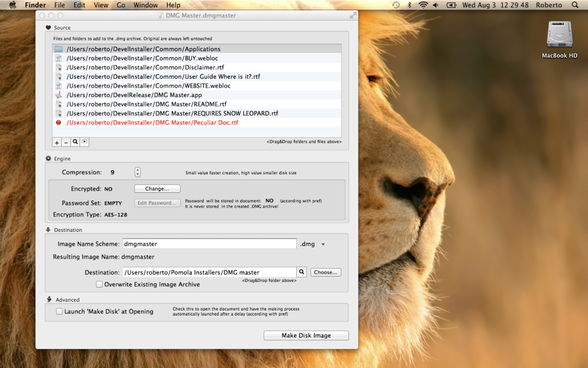This screenshot has width=588, height=368.
Task: Select the Common/Disclaimer.rtf path text
Action: click(145, 67)
